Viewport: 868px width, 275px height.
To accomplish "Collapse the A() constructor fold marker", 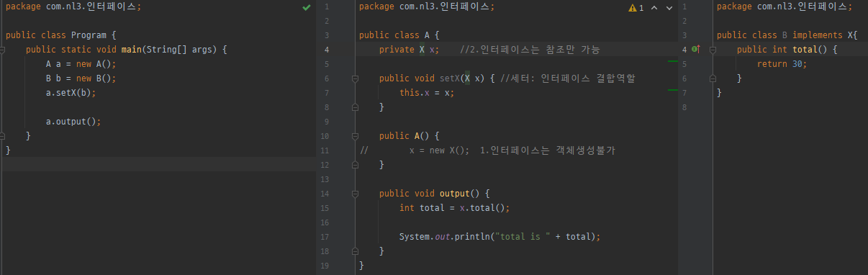I will coord(355,135).
